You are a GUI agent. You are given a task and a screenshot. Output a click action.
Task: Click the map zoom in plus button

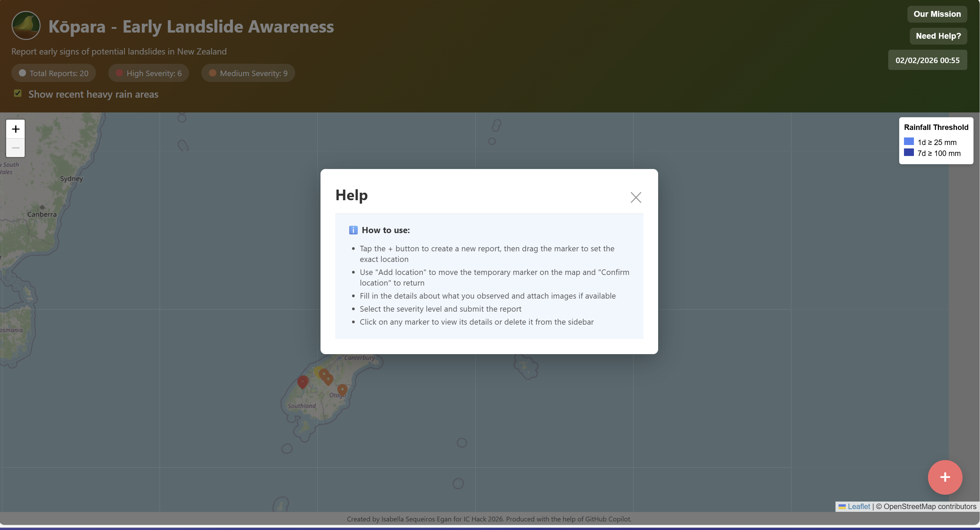(16, 129)
